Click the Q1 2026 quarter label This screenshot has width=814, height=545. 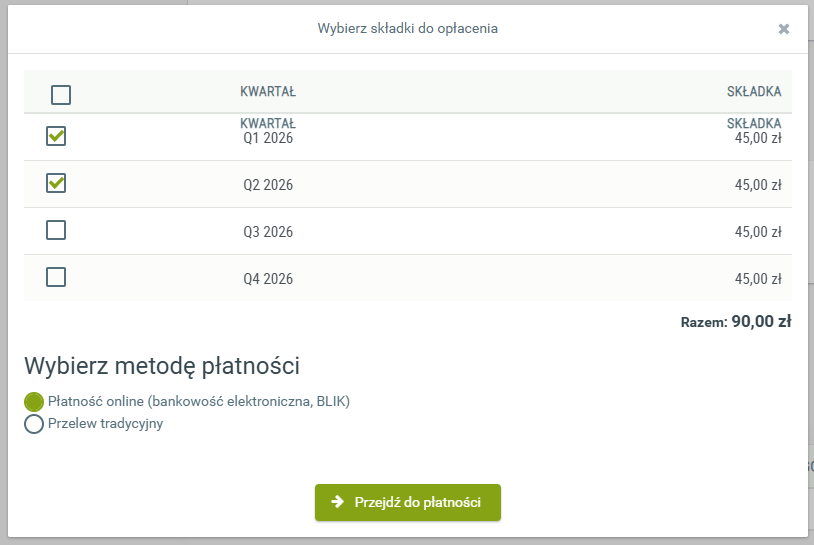coord(268,139)
